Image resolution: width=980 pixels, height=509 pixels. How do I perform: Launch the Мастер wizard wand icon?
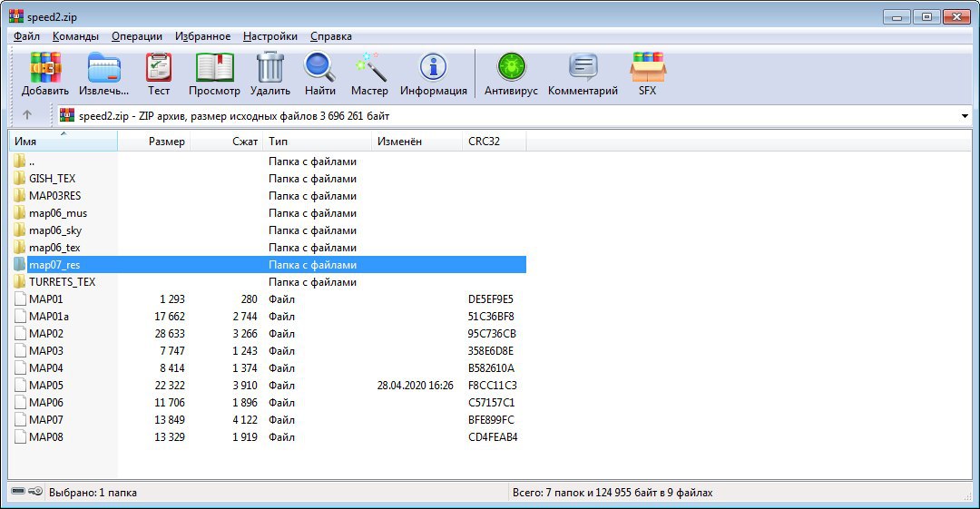tap(369, 67)
